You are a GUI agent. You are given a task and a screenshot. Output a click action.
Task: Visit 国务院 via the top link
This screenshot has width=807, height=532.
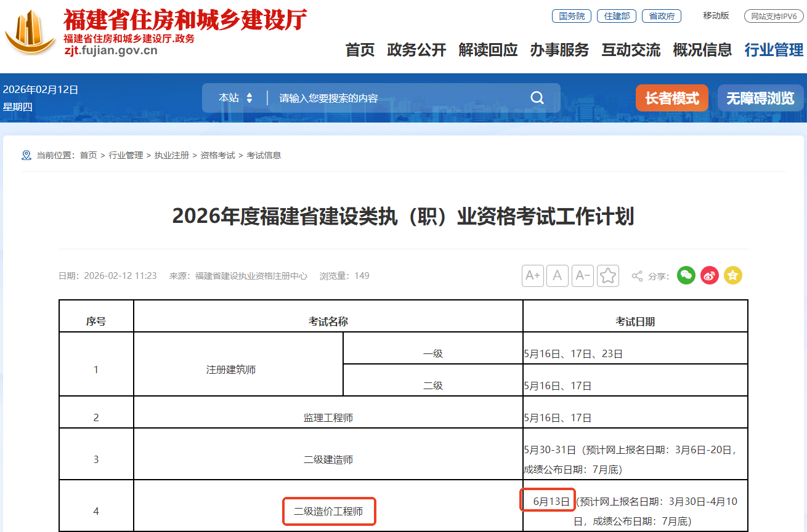coord(570,16)
